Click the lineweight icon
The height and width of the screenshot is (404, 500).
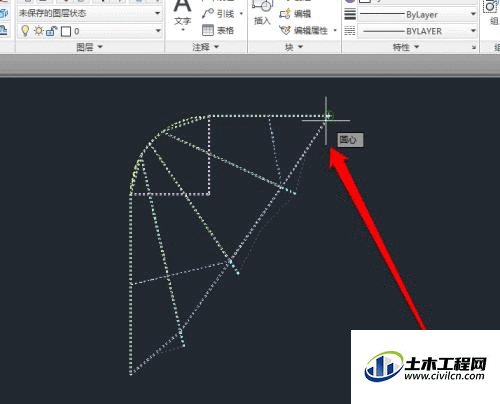[350, 14]
